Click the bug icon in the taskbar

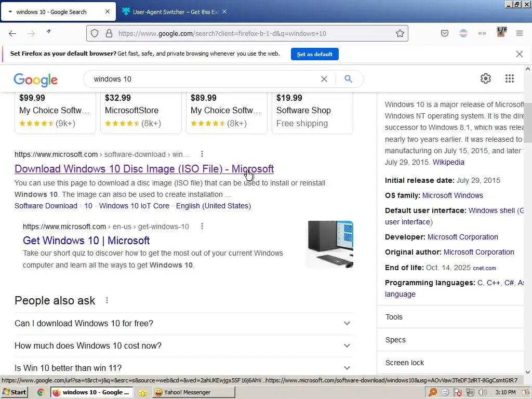[143, 393]
